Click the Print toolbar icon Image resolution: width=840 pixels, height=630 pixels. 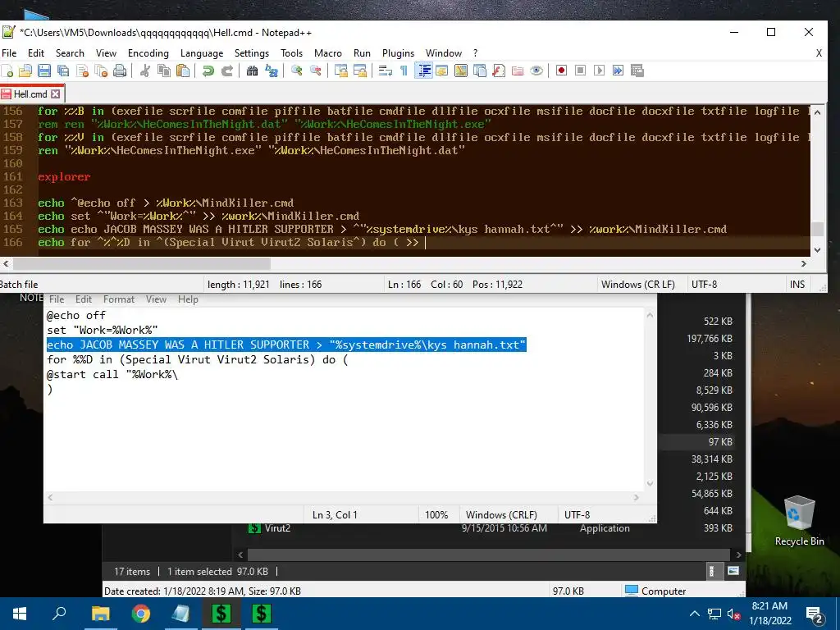click(x=120, y=71)
